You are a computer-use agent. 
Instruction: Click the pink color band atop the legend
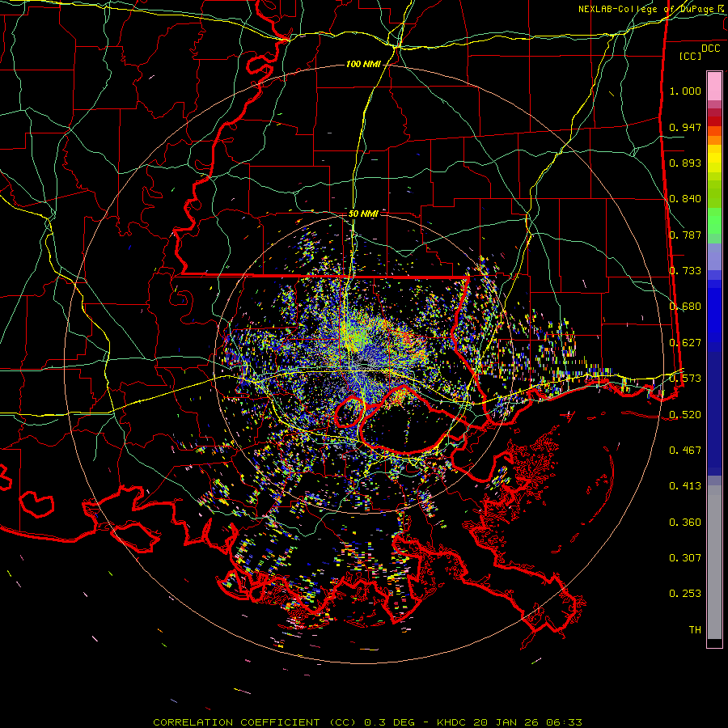tap(714, 86)
